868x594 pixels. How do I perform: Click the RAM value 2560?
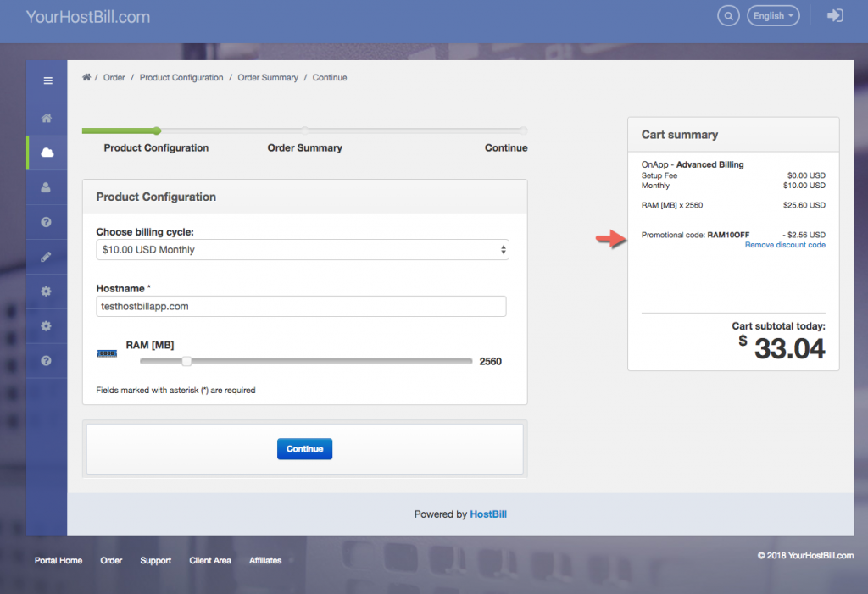pyautogui.click(x=491, y=362)
